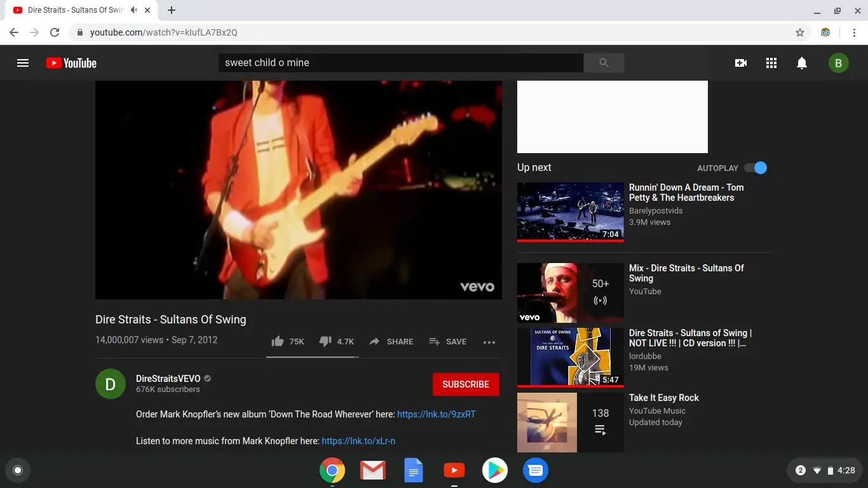The image size is (868, 488).
Task: Open DireStraitsVEVO channel name
Action: (x=168, y=378)
